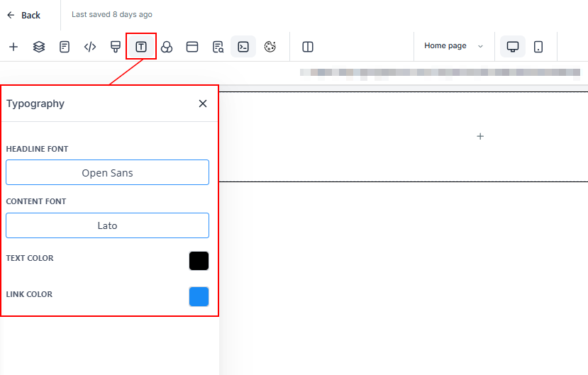Click the Typography panel title
The width and height of the screenshot is (588, 375).
coord(35,103)
